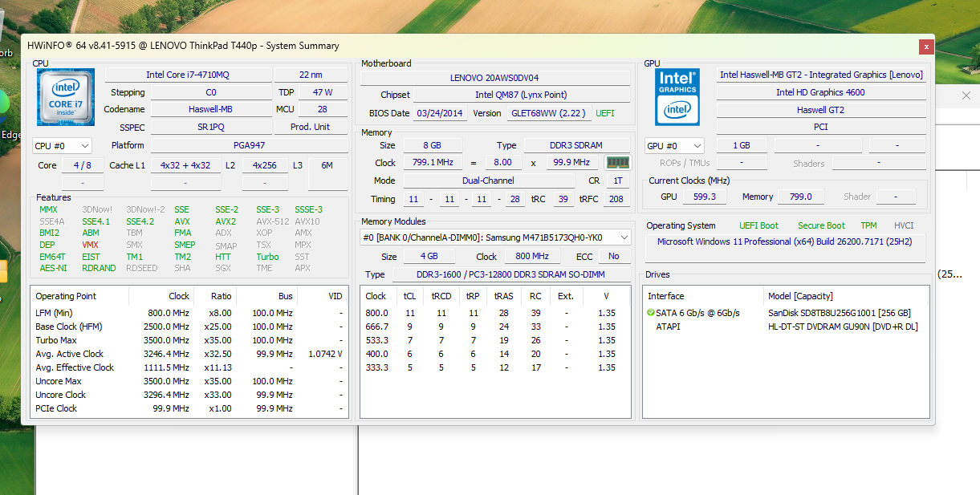980x495 pixels.
Task: Open the CPU #0 selector dropdown
Action: click(x=62, y=146)
